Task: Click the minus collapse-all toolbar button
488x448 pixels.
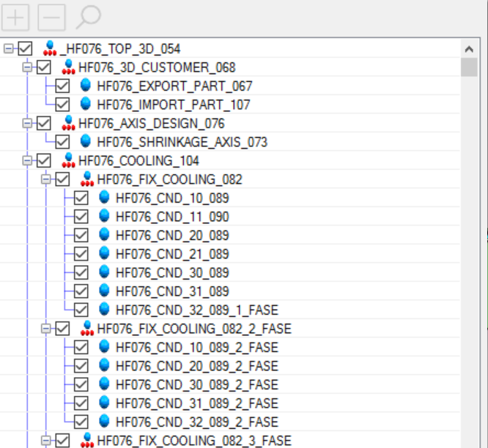Action: click(x=51, y=18)
